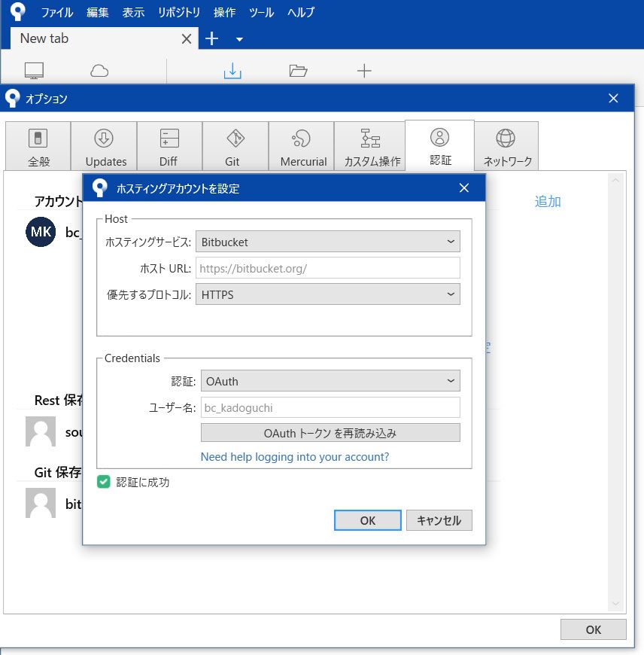Click OK at bottom of オプション window

(x=593, y=629)
